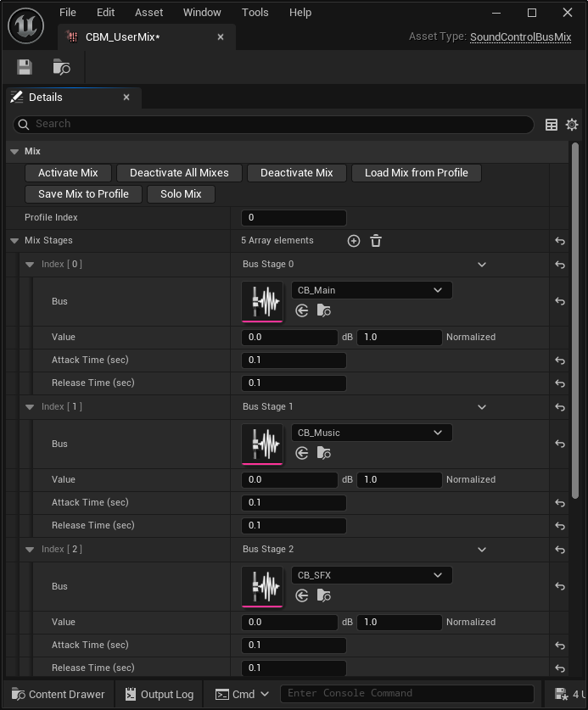Image resolution: width=588 pixels, height=710 pixels.
Task: Click the browse to asset in Content Browser icon
Action: [61, 67]
